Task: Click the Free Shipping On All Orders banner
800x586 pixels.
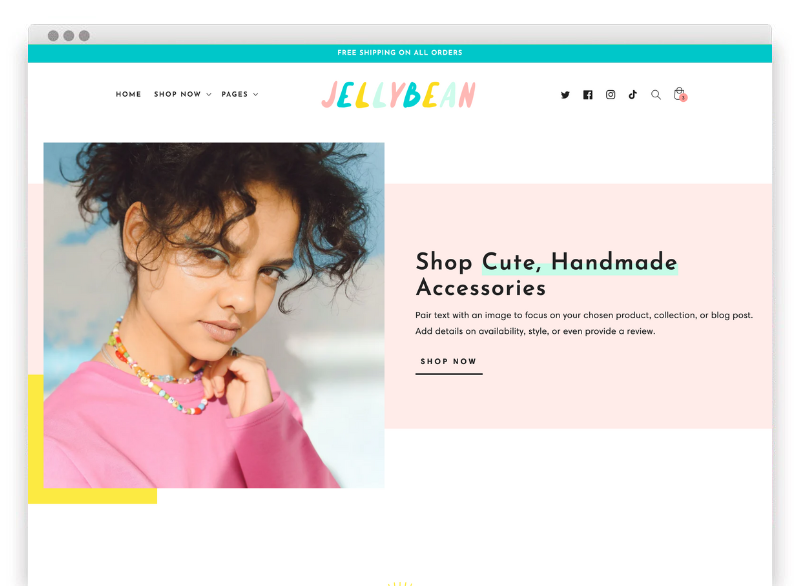Action: click(x=399, y=53)
